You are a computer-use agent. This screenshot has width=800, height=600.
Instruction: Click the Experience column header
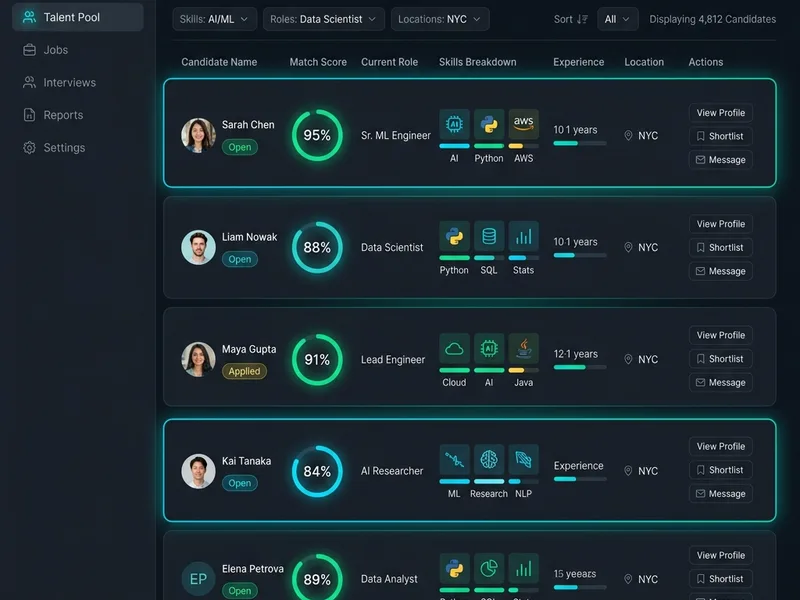[579, 62]
